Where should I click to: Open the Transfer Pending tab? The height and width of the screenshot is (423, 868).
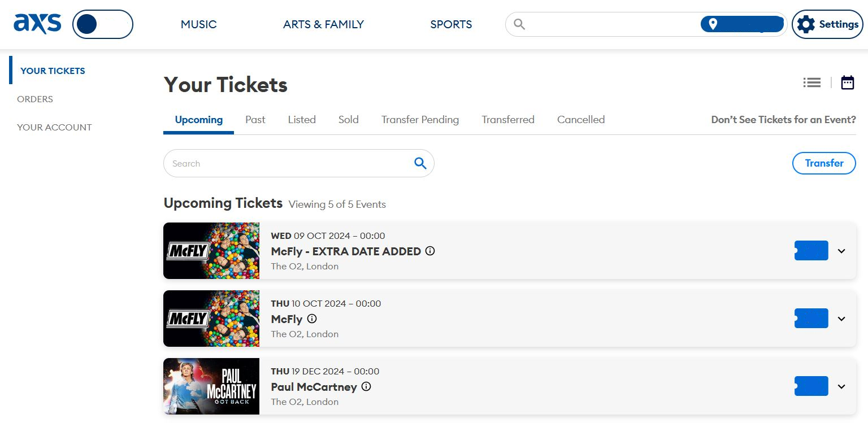(x=420, y=120)
